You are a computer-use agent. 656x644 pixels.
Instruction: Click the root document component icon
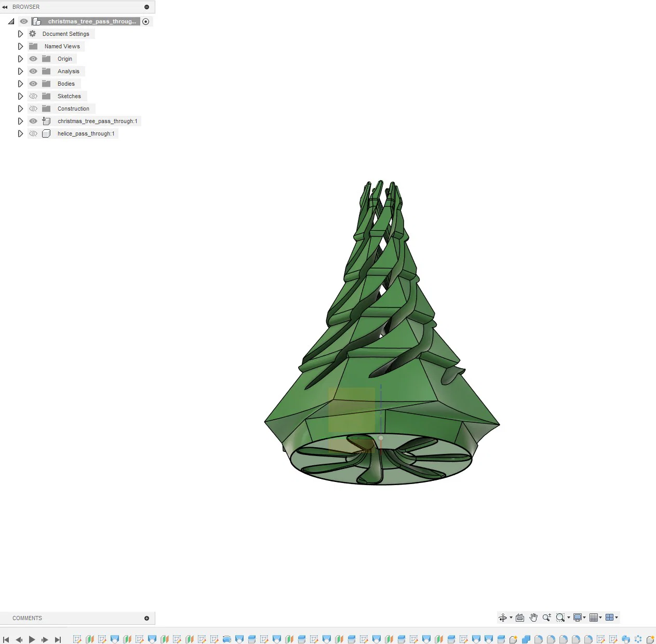point(37,21)
